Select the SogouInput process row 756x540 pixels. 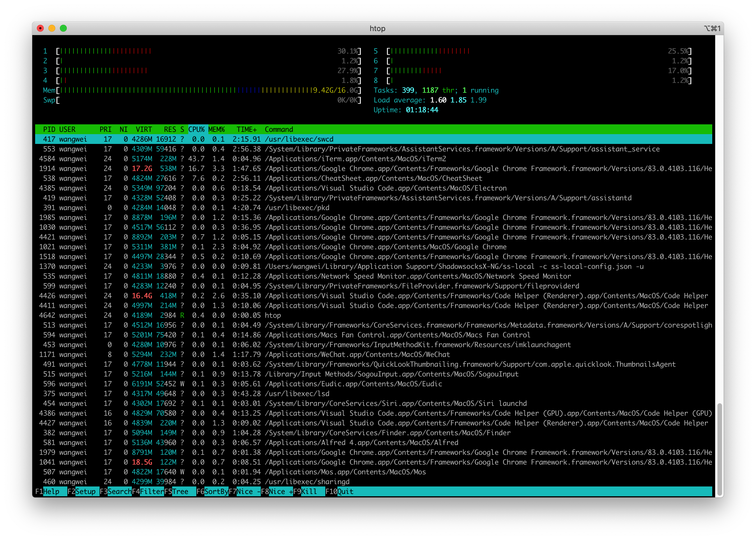[373, 374]
